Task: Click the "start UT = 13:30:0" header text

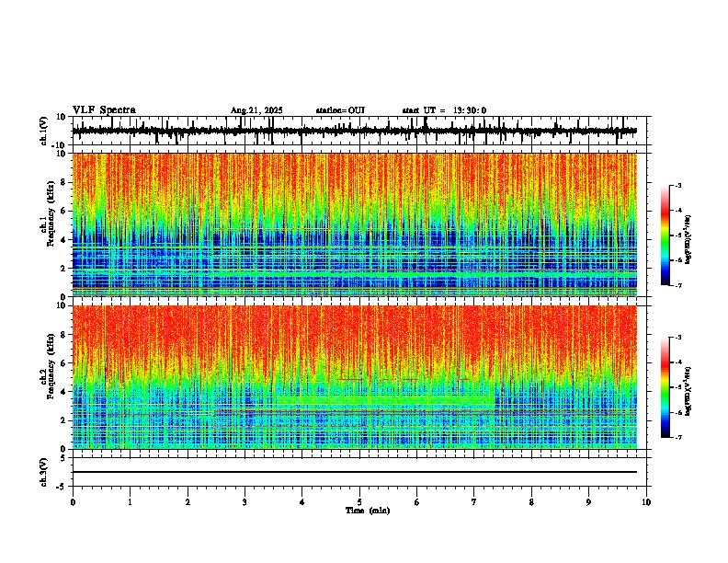Action: [444, 110]
